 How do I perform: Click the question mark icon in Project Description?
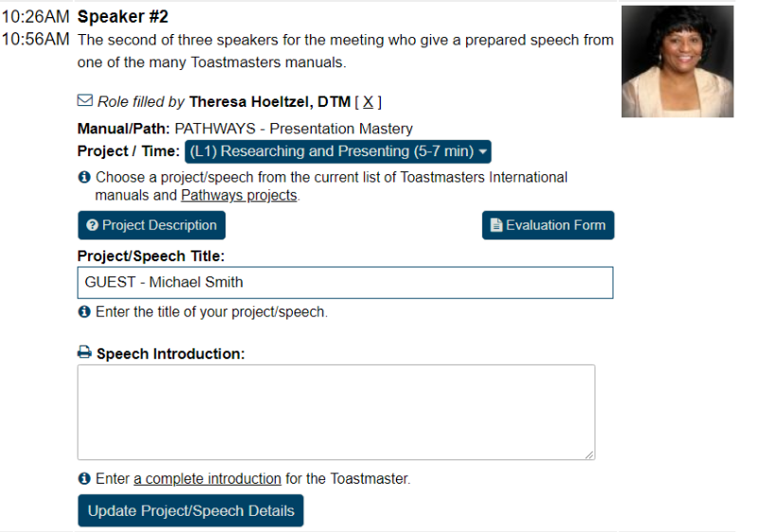92,225
